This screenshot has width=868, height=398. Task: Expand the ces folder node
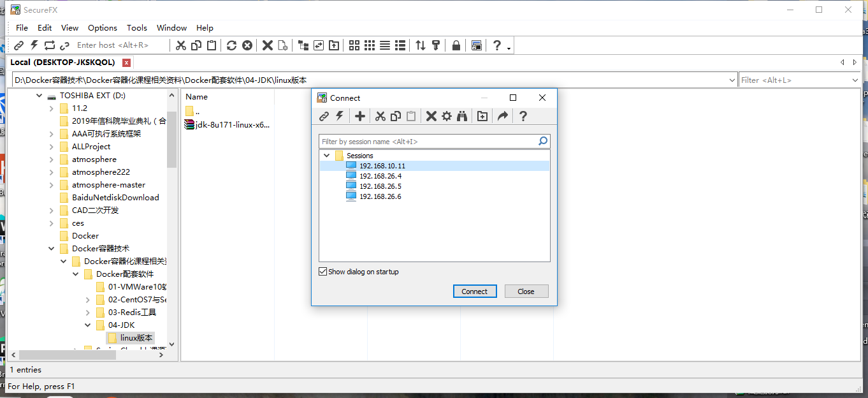point(52,223)
